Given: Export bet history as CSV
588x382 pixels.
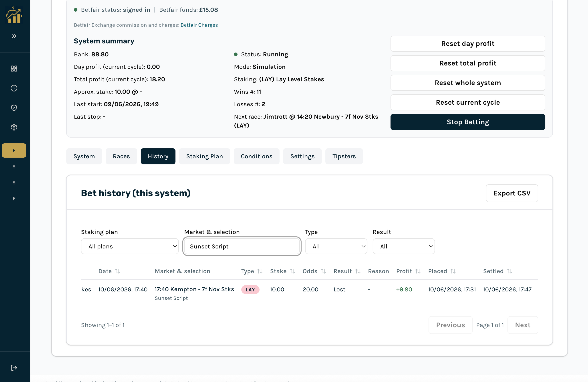Looking at the screenshot, I should [512, 193].
